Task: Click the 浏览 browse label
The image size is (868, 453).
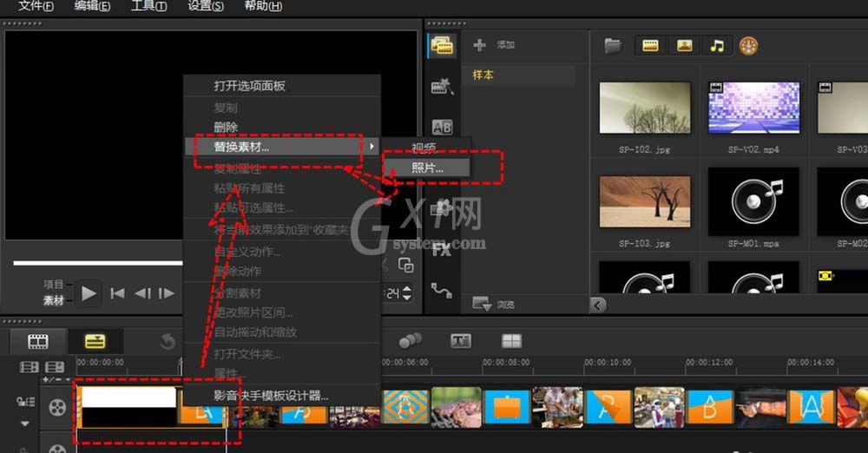Action: 505,304
